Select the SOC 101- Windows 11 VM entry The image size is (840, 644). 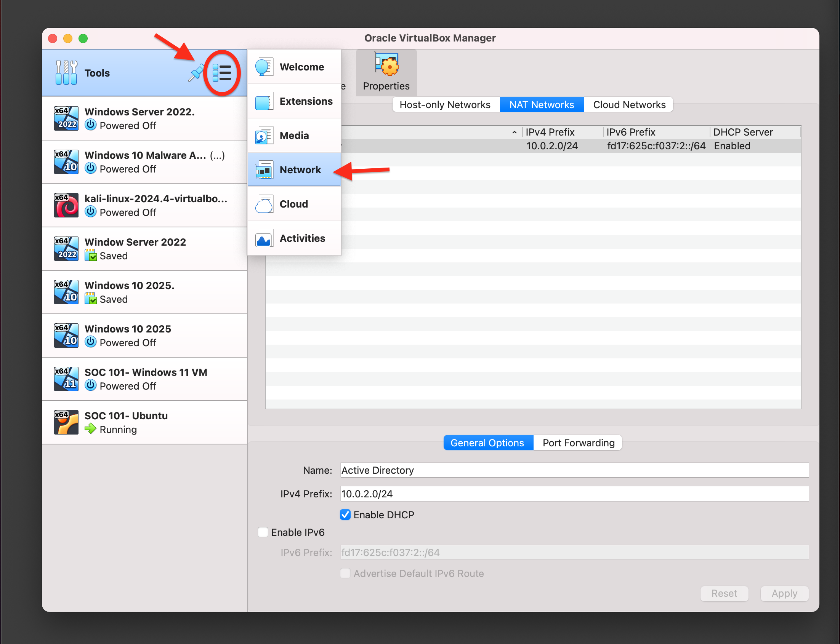pyautogui.click(x=144, y=379)
